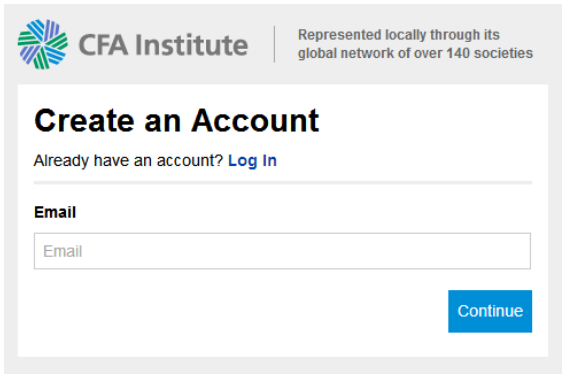This screenshot has width=565, height=376.
Task: Click the gray margin below the form panel
Action: click(x=283, y=365)
